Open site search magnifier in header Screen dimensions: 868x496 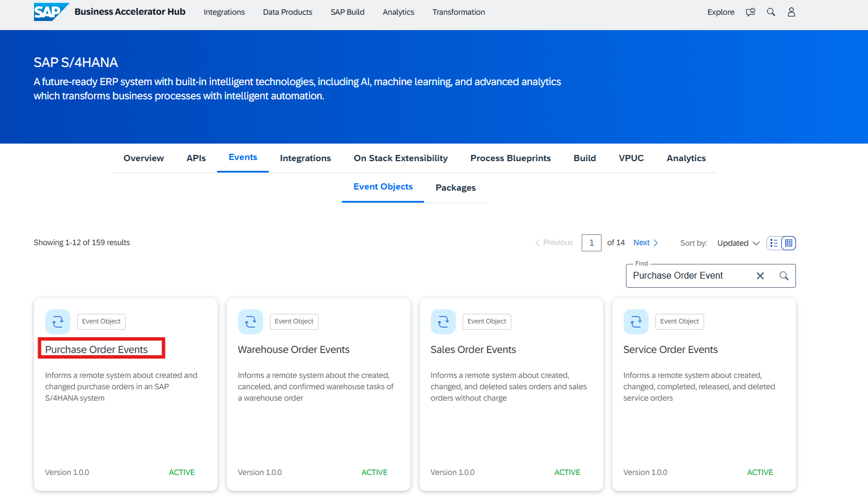click(x=771, y=12)
